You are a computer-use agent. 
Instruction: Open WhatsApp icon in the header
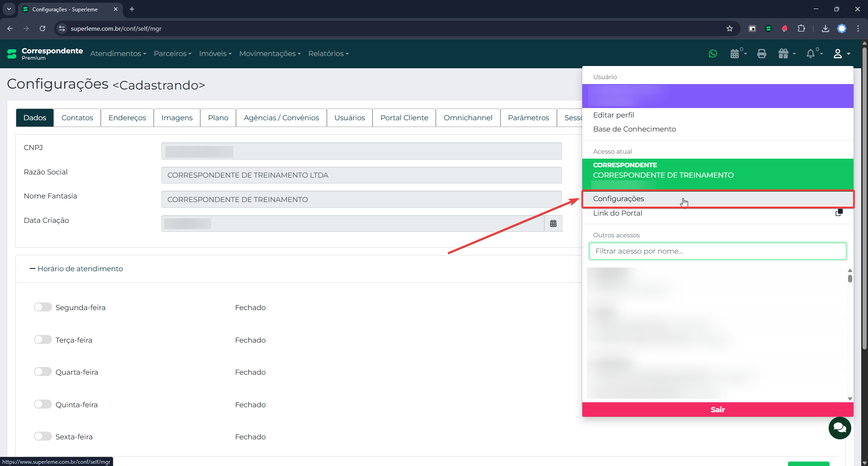713,54
